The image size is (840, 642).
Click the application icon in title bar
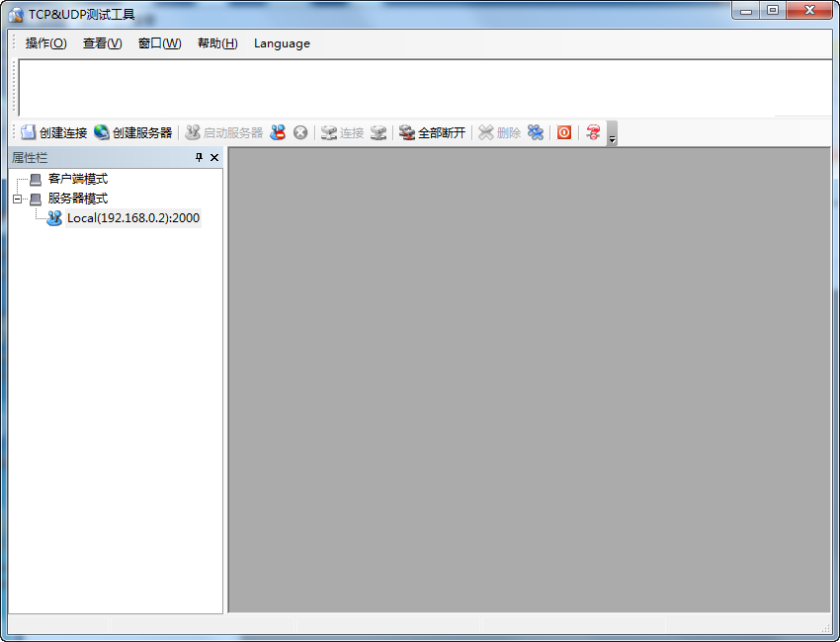click(x=16, y=15)
